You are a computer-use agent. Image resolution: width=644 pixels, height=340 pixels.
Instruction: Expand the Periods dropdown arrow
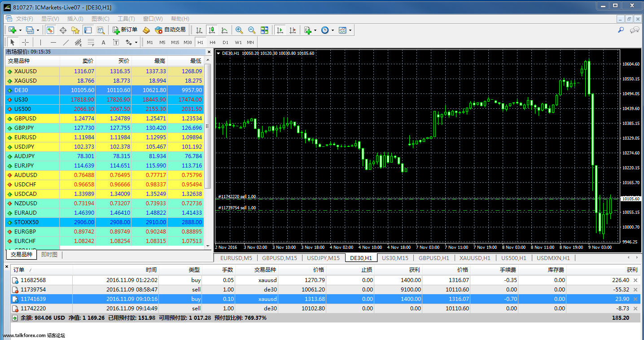point(333,31)
